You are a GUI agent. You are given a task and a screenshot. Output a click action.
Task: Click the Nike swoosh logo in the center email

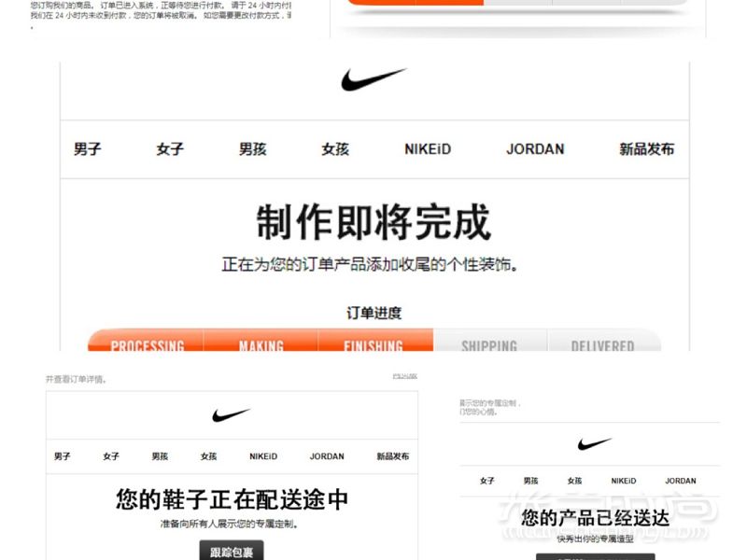373,79
